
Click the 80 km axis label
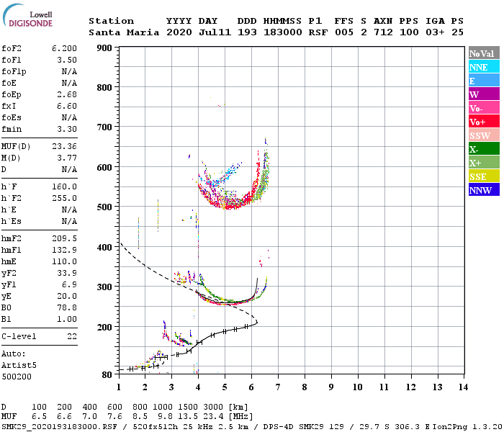pos(107,375)
